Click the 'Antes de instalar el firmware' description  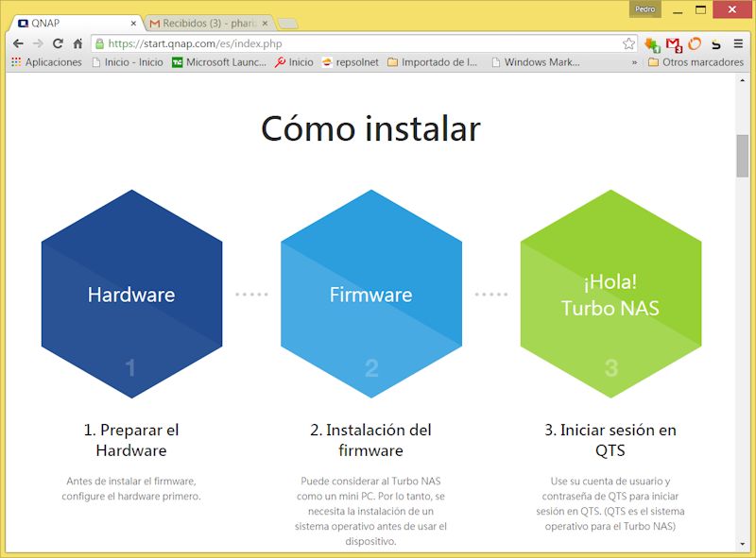point(131,489)
